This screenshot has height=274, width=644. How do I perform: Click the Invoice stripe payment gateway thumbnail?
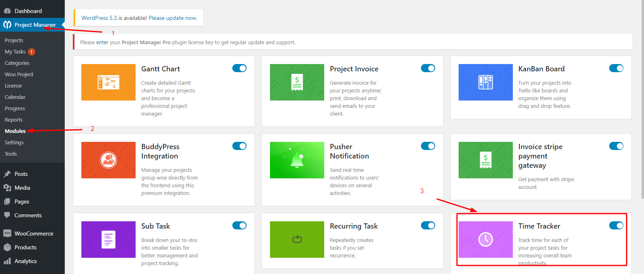486,160
